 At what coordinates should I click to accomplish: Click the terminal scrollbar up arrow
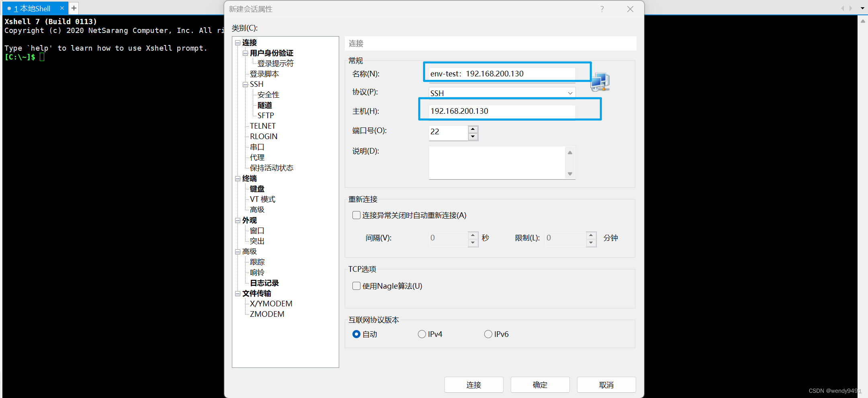coord(863,21)
